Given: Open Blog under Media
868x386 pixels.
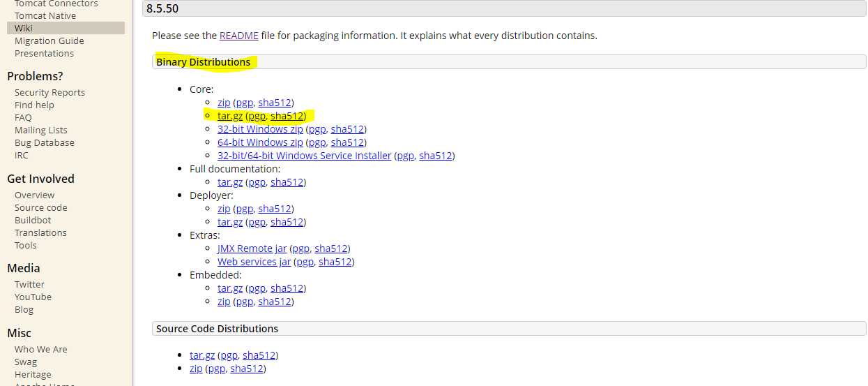Looking at the screenshot, I should (x=24, y=309).
